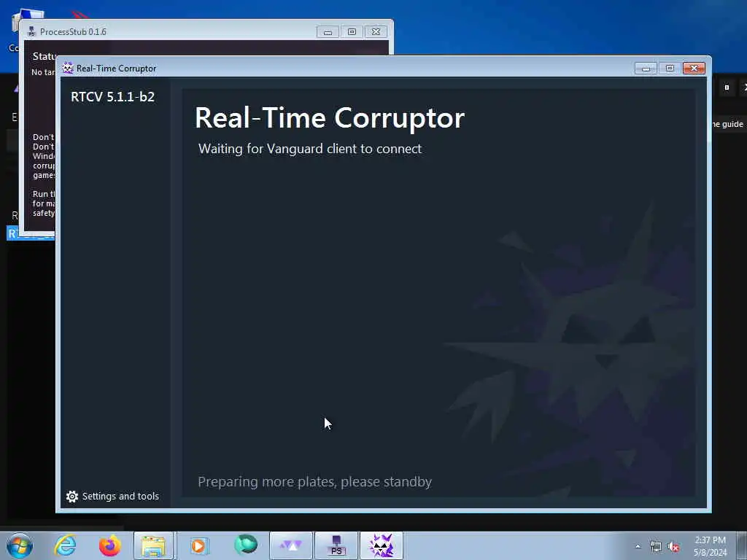Close the ProcessStub 0.1.6 window

coord(376,32)
